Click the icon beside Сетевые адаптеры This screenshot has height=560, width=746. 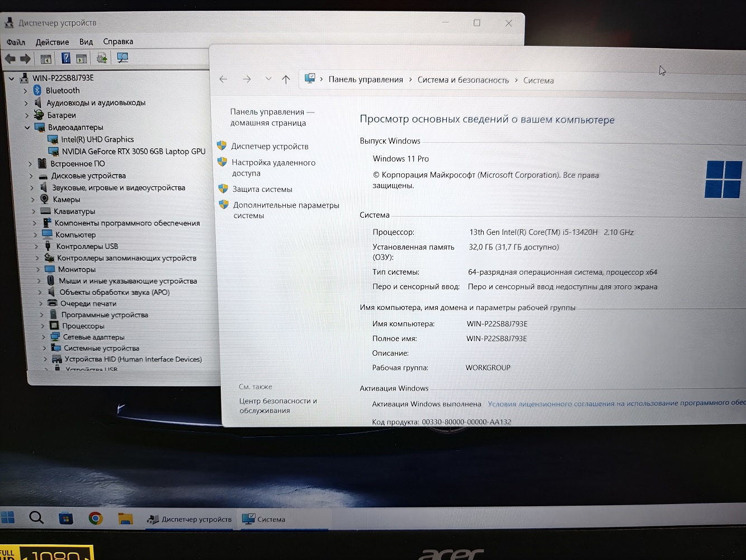pos(55,337)
